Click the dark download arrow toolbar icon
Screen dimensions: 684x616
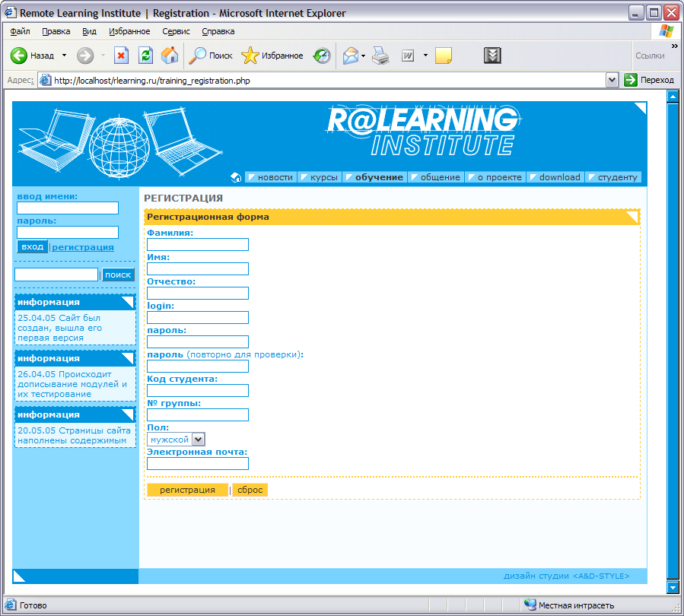tap(492, 56)
